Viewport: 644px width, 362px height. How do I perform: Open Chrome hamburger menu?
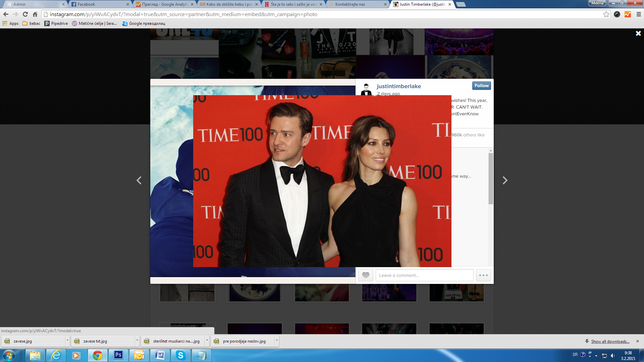pyautogui.click(x=639, y=14)
